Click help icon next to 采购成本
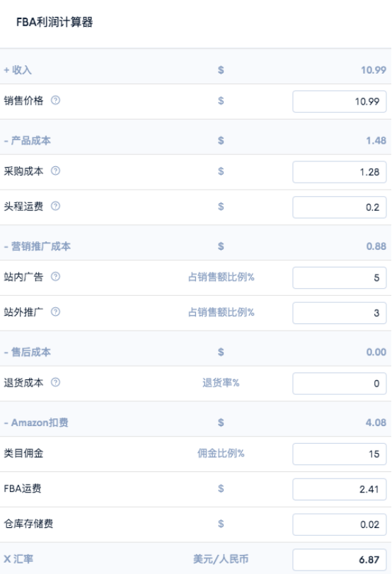The height and width of the screenshot is (574, 392). click(x=55, y=171)
